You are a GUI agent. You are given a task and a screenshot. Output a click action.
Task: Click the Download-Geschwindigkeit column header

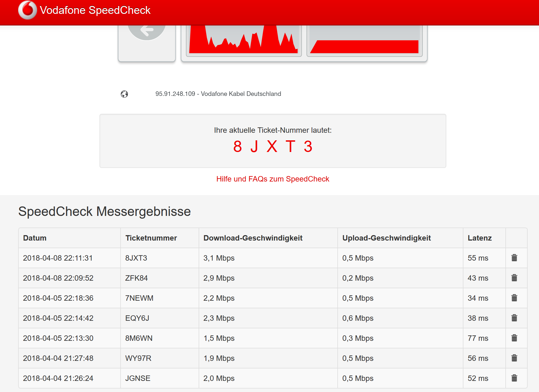[x=253, y=238]
